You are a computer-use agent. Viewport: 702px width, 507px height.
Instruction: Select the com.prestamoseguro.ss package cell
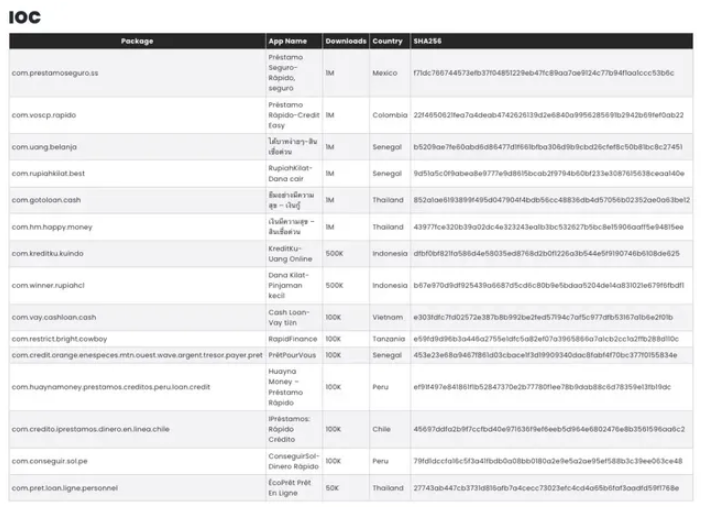(55, 73)
